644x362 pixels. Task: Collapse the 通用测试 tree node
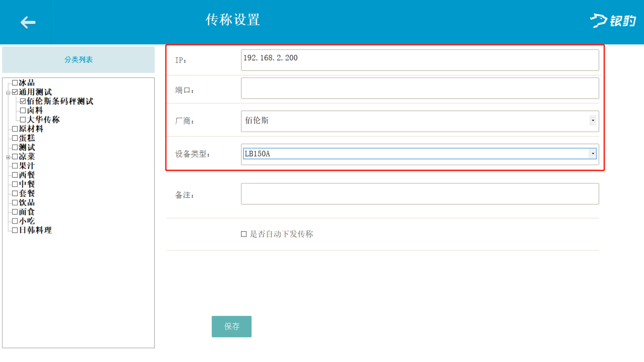point(8,93)
